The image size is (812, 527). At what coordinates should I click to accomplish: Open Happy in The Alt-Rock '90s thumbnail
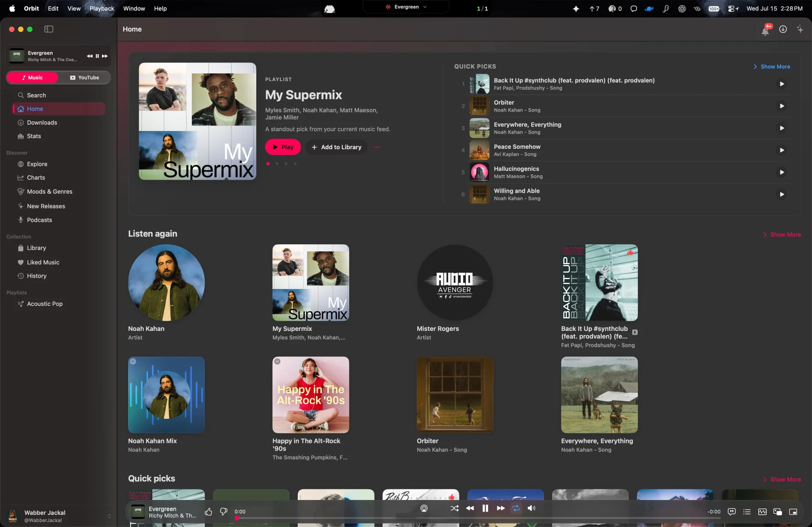pos(311,395)
